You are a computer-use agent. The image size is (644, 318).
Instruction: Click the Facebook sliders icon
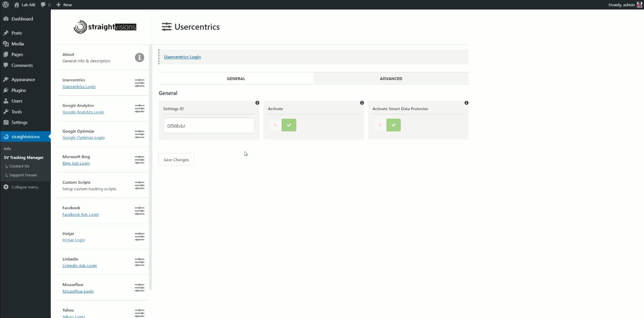pyautogui.click(x=139, y=211)
